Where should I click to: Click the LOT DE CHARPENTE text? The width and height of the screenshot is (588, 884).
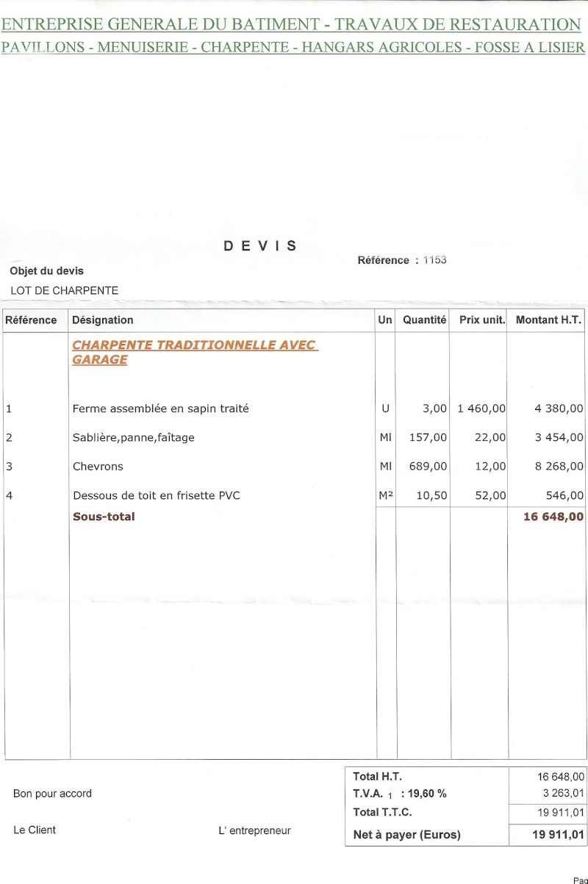pyautogui.click(x=64, y=290)
